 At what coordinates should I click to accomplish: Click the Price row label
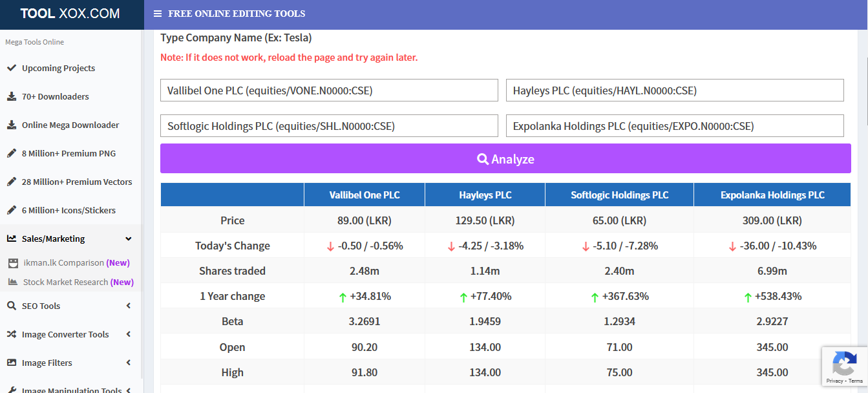(233, 220)
